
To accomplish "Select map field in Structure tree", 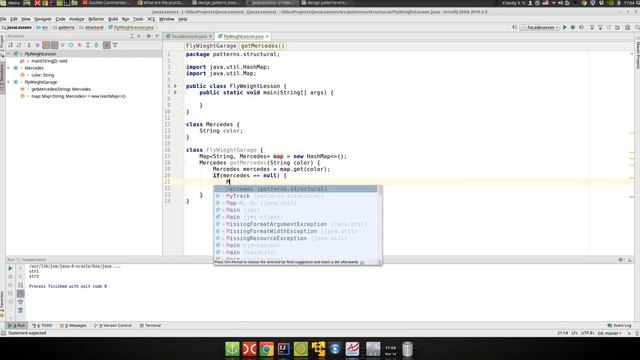I will (x=78, y=96).
